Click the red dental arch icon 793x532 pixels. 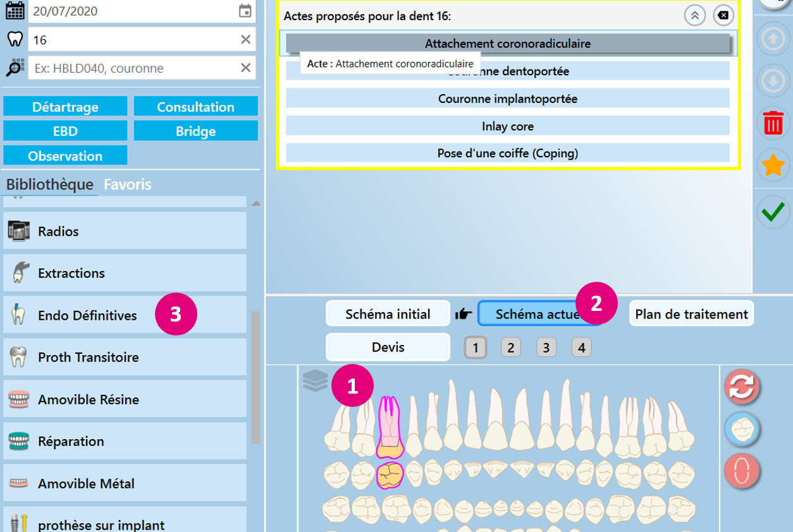click(742, 471)
